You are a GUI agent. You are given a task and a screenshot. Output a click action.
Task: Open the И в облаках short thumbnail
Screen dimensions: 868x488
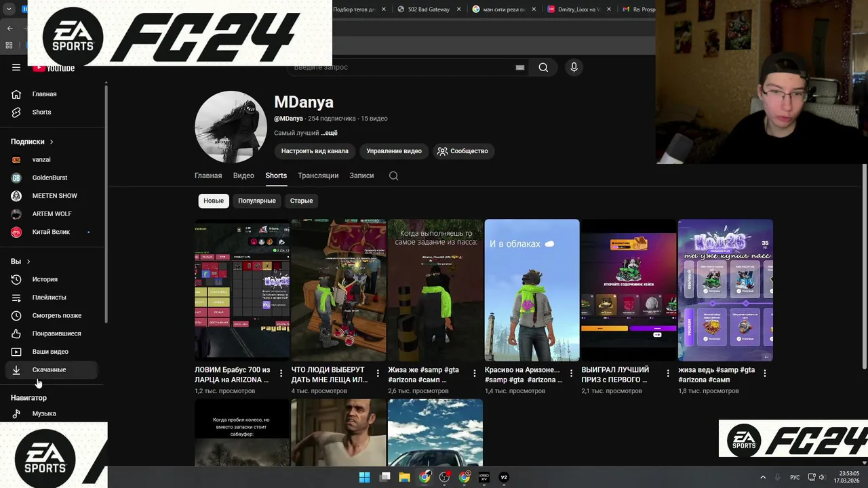point(532,290)
